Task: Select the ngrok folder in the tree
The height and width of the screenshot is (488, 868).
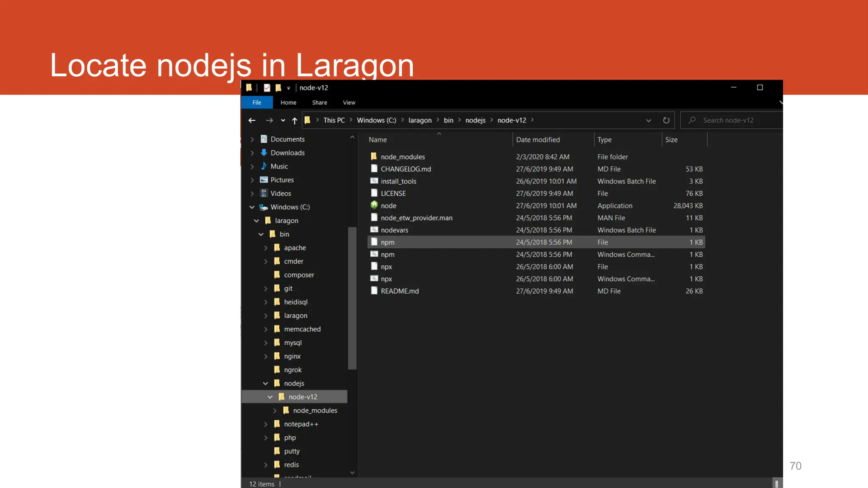Action: (292, 370)
